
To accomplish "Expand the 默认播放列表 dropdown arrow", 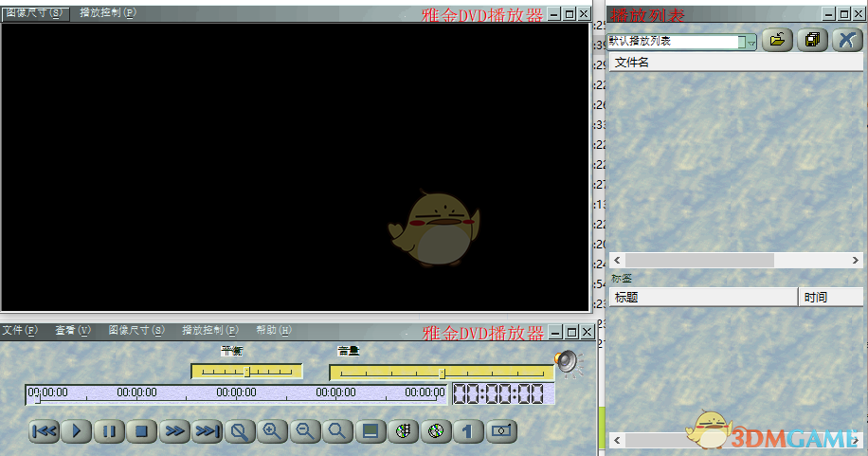I will tap(751, 42).
